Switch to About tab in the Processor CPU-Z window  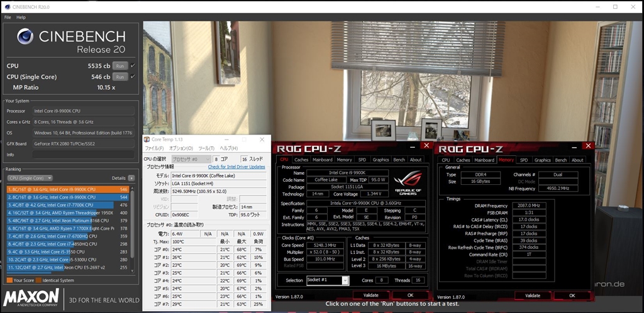(x=416, y=160)
